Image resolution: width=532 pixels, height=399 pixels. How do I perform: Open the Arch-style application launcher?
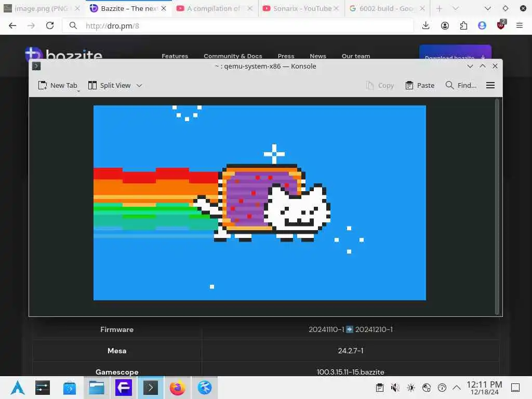pyautogui.click(x=17, y=388)
